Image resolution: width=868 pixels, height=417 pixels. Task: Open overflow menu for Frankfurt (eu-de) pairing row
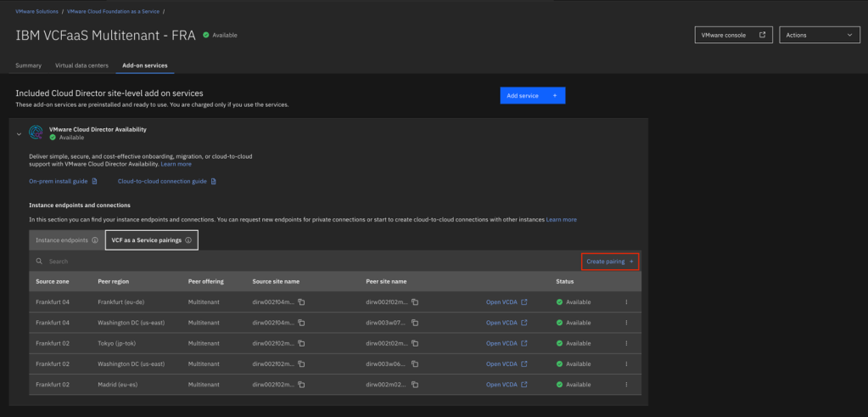pyautogui.click(x=626, y=302)
